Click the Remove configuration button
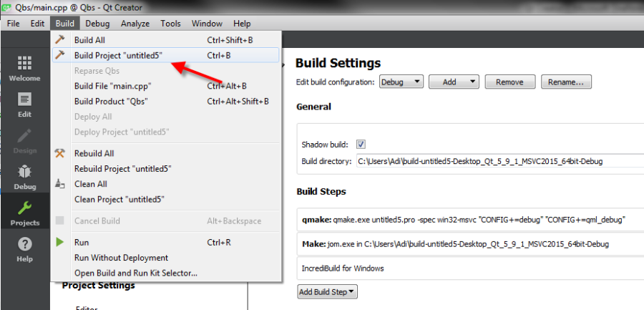 click(509, 82)
